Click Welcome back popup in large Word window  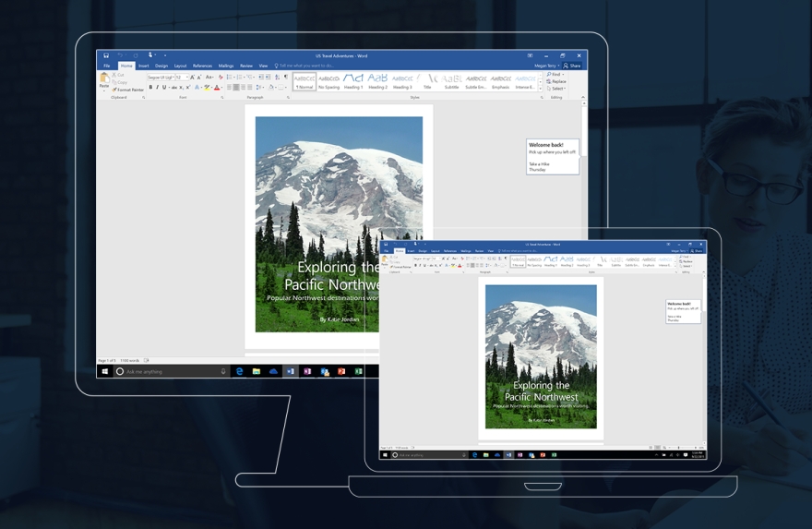pos(553,156)
